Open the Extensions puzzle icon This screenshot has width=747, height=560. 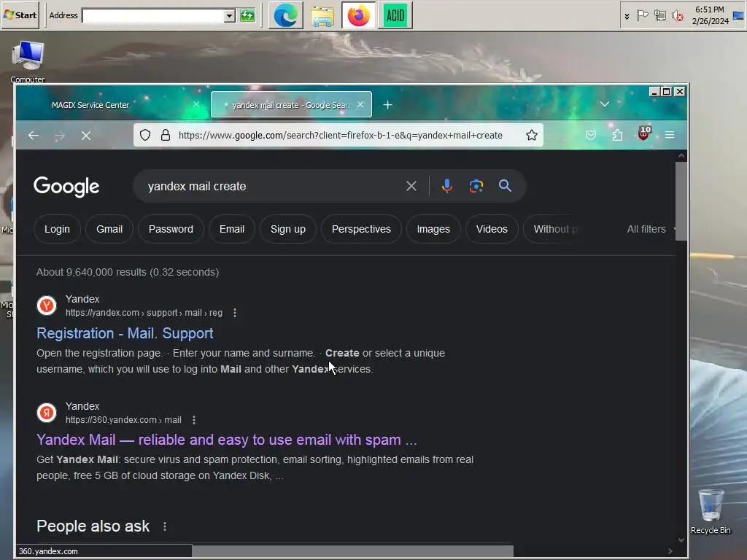(617, 135)
